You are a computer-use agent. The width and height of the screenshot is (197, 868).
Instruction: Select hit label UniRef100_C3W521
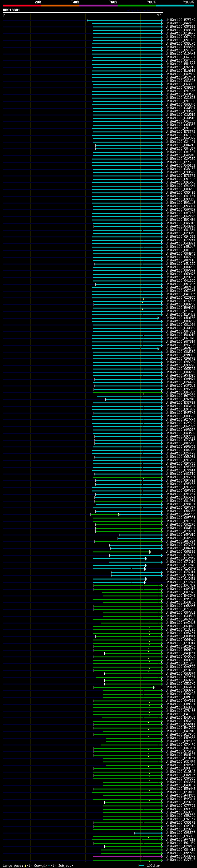(x=180, y=108)
